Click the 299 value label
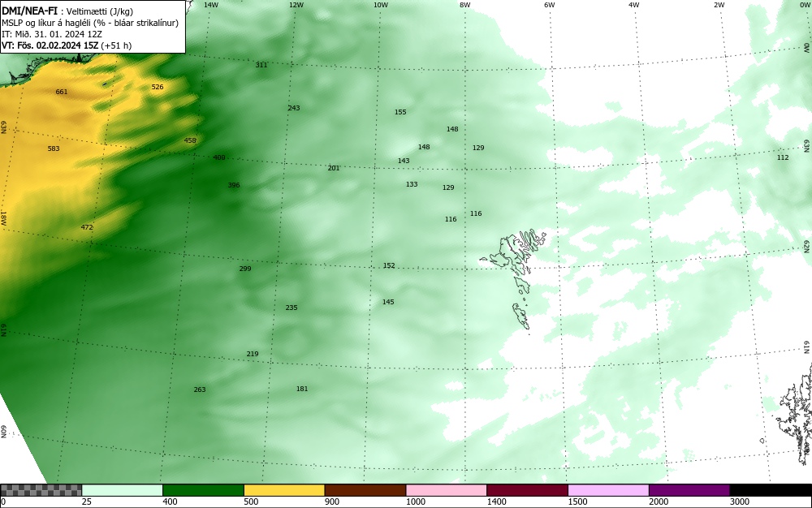Viewport: 812px width, 508px height. pyautogui.click(x=245, y=269)
